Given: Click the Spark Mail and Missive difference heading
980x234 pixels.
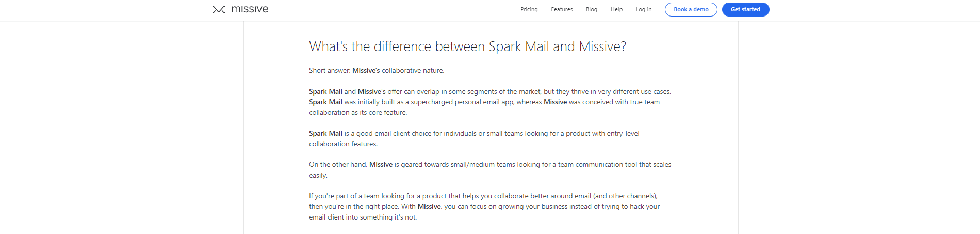Looking at the screenshot, I should pos(467,46).
